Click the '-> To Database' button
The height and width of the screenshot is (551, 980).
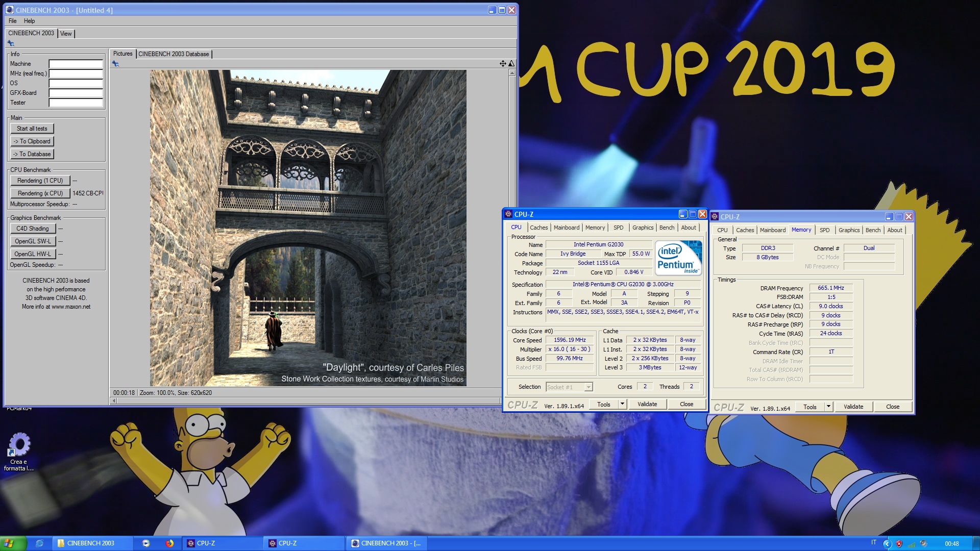32,154
